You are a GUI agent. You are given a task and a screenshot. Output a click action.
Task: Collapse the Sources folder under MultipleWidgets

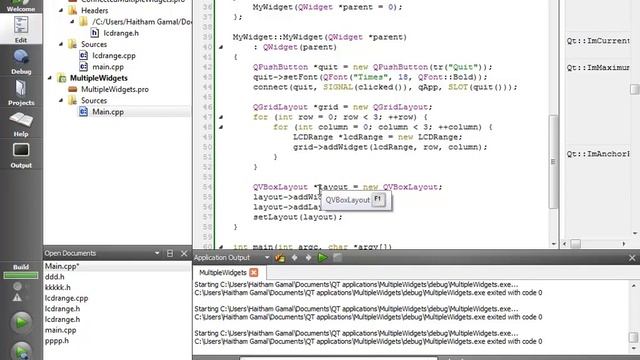coord(61,100)
